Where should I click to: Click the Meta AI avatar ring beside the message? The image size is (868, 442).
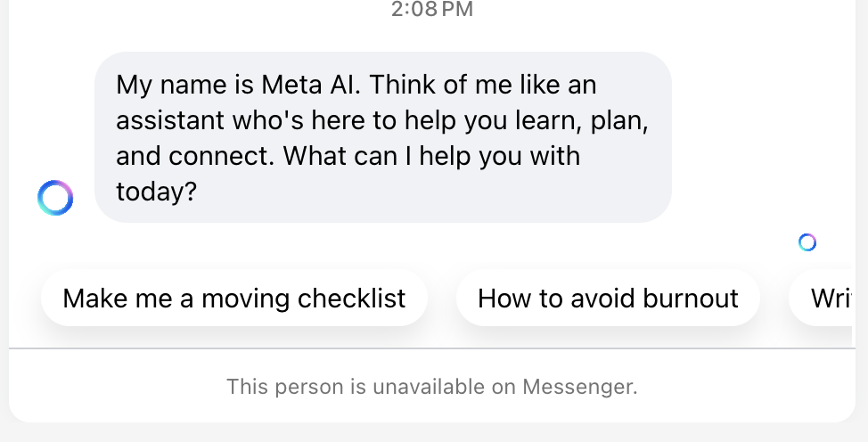(x=55, y=198)
